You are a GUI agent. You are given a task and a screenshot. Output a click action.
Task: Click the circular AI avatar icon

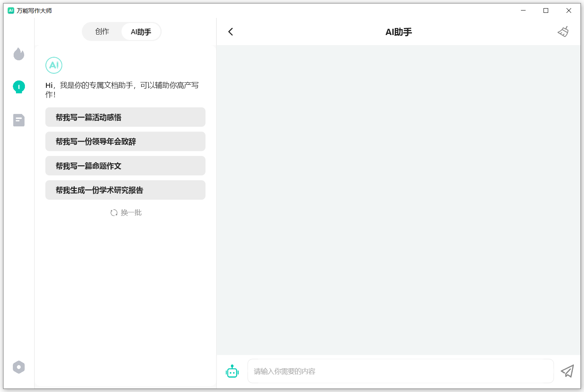(54, 65)
